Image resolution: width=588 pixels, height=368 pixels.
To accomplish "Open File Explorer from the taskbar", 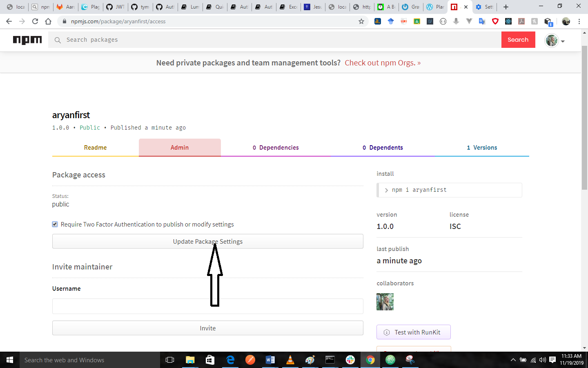I will 190,360.
